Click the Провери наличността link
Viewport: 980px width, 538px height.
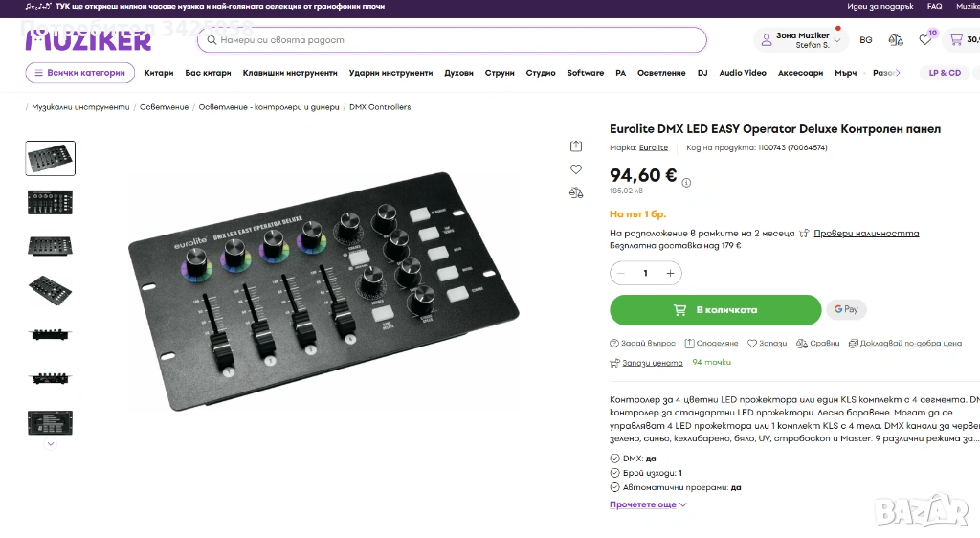(x=866, y=234)
